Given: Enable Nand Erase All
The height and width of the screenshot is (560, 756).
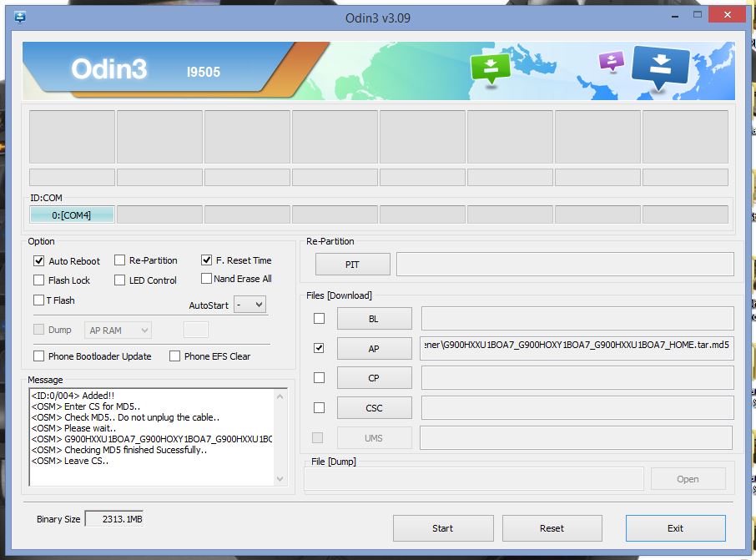Looking at the screenshot, I should [206, 278].
